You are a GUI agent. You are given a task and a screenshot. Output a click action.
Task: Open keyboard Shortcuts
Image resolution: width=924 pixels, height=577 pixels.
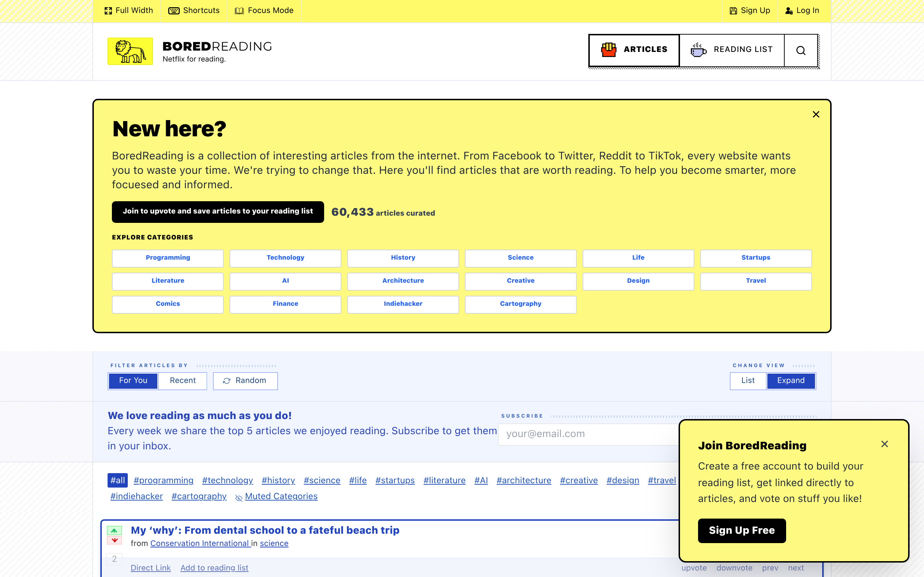194,11
